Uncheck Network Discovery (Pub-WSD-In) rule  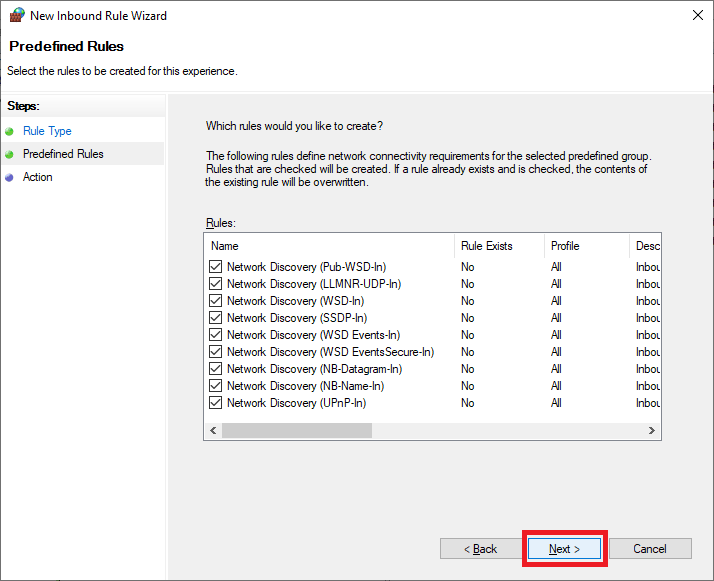[215, 267]
